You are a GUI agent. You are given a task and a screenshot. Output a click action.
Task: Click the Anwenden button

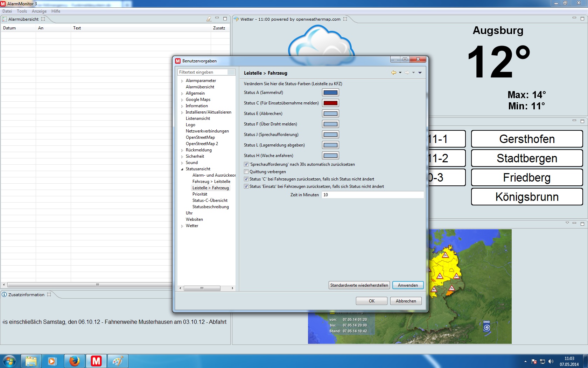(x=408, y=285)
